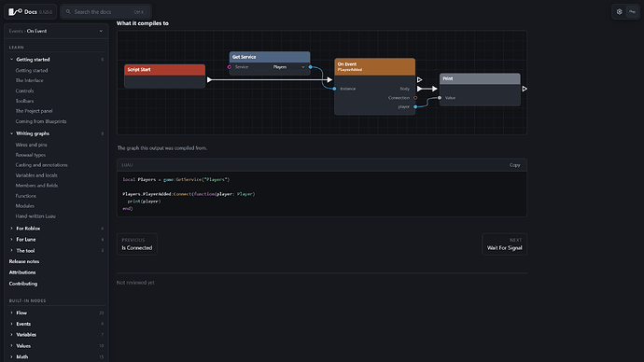Click the graph-wire icon beside the gear
644x362 pixels.
pos(632,11)
